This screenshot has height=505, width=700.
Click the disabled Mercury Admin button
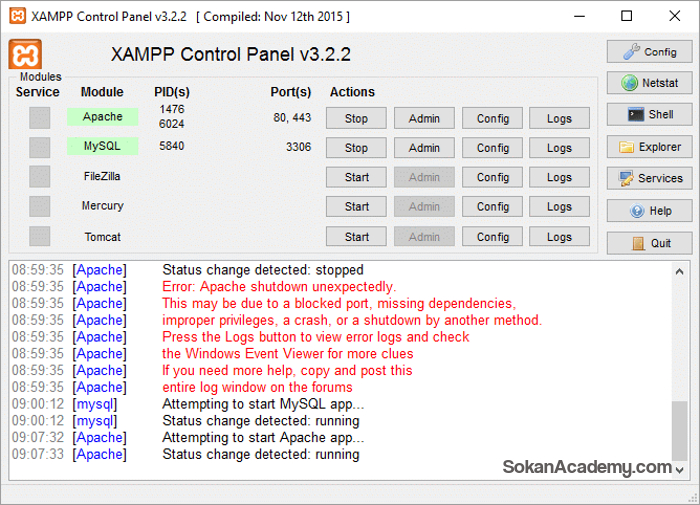coord(424,207)
